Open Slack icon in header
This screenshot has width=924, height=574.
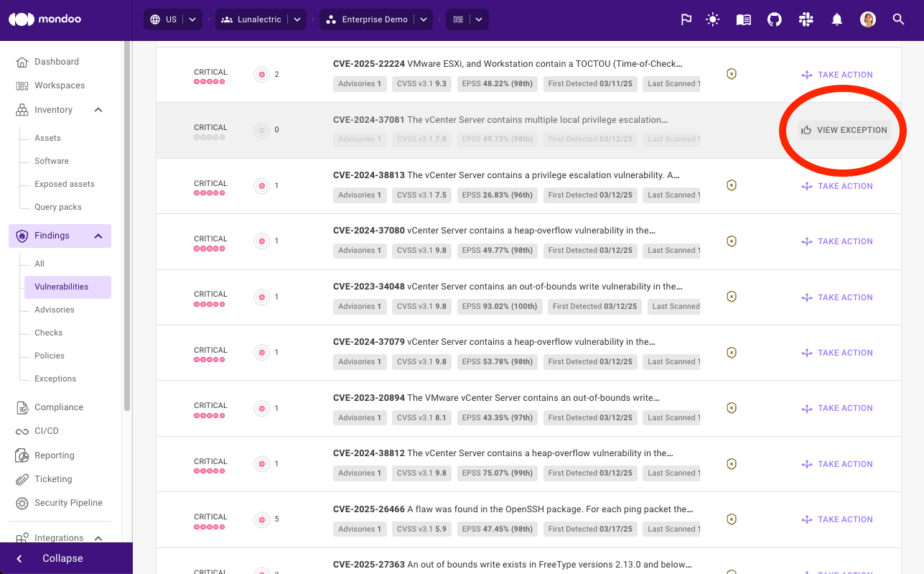click(x=806, y=19)
